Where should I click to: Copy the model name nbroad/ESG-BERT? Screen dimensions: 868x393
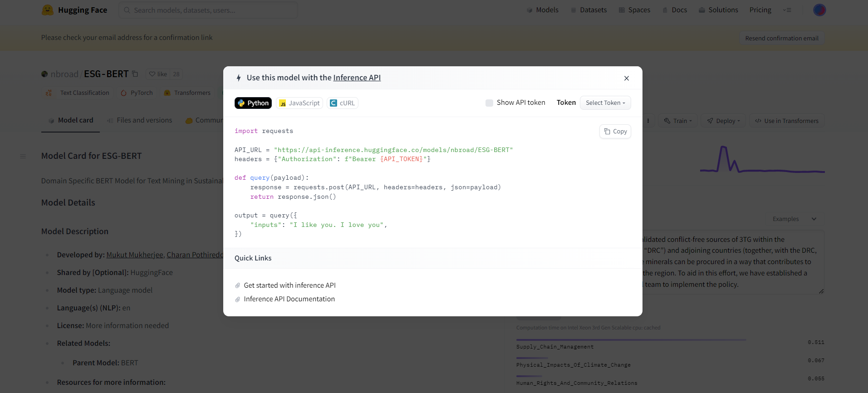click(x=135, y=74)
